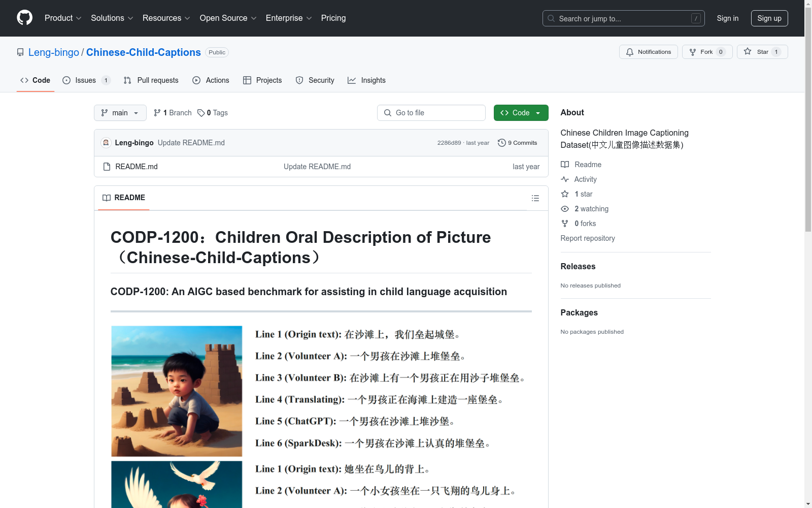Click Report repository
Screen dimensions: 812x508
[x=588, y=238]
